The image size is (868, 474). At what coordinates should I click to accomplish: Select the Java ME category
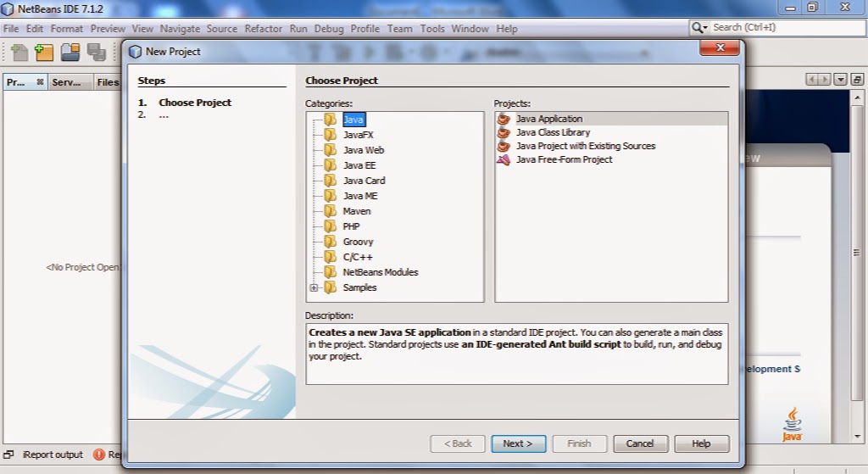[359, 196]
